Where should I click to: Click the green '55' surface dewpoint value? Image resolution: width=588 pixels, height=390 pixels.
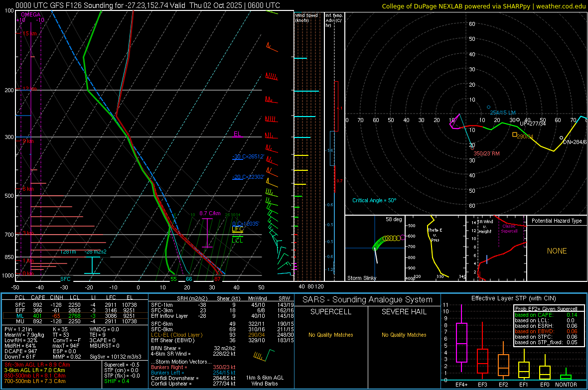[173, 278]
